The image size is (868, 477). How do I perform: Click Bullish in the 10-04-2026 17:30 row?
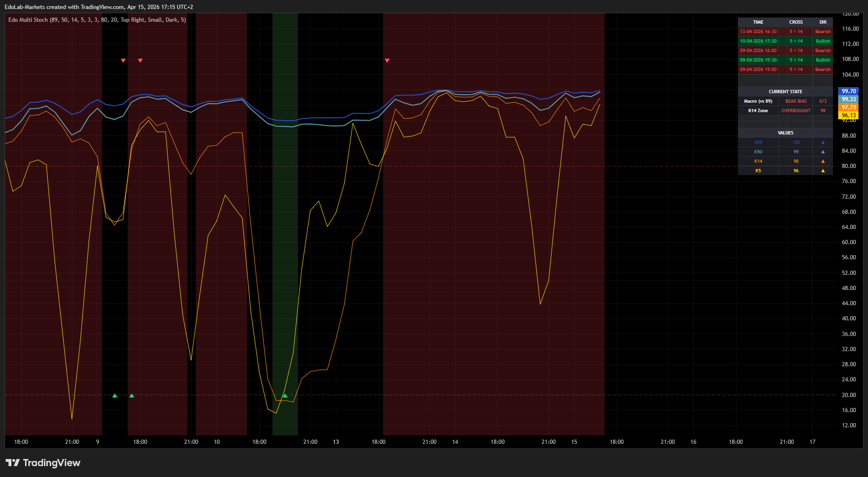click(823, 41)
